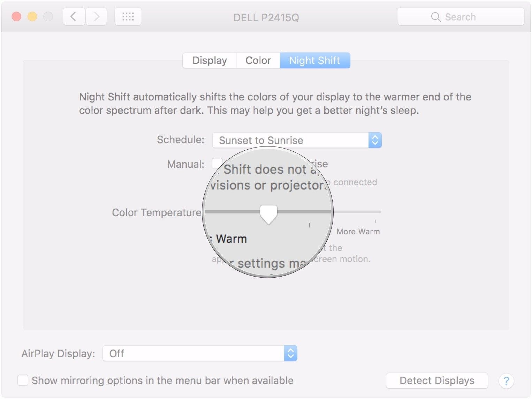Open help with the question mark button
Image resolution: width=532 pixels, height=399 pixels.
(x=506, y=381)
